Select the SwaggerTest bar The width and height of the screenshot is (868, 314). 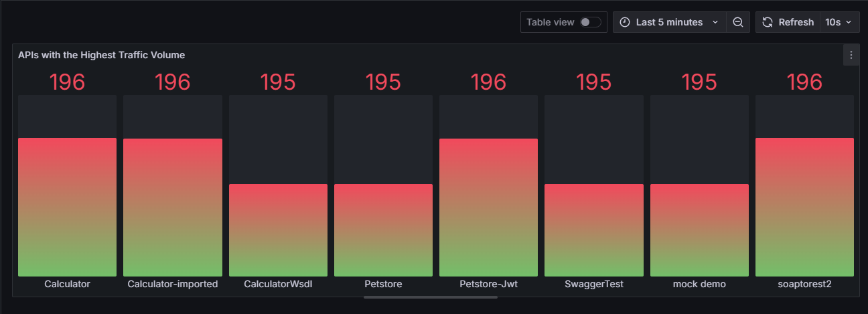pos(593,230)
